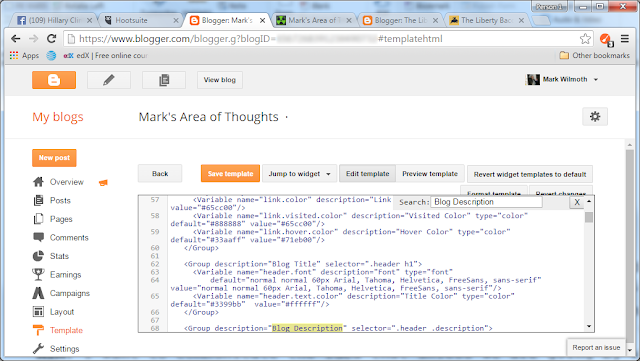Close the search box with X

pos(577,202)
